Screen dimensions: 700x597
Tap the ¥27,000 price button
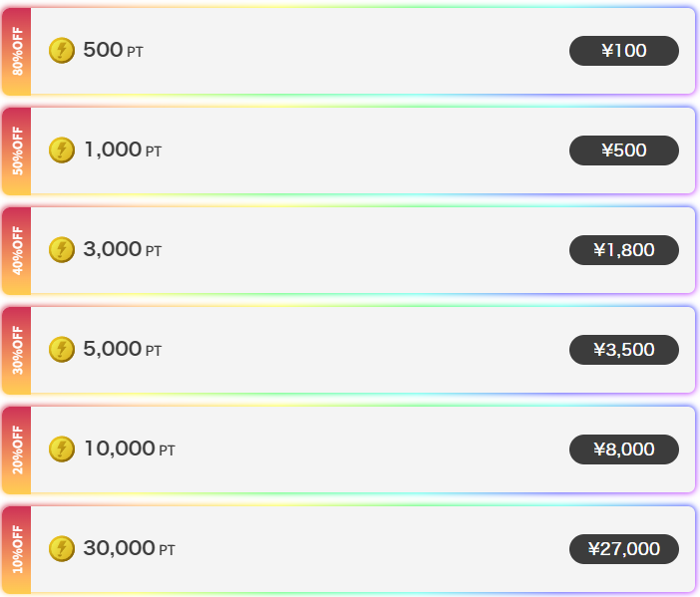623,549
